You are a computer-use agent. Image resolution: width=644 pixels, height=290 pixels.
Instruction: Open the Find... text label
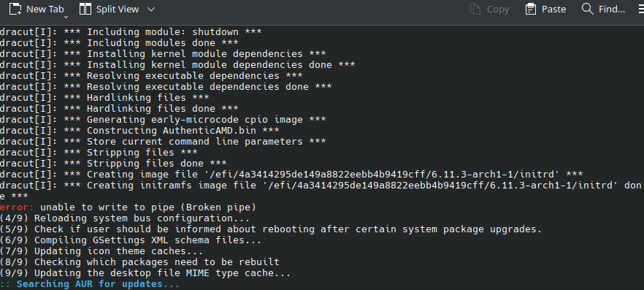pyautogui.click(x=612, y=9)
